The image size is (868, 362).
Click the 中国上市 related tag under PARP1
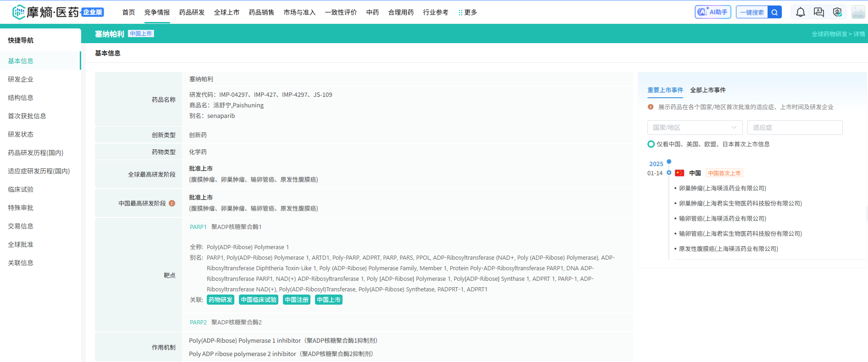(x=329, y=300)
